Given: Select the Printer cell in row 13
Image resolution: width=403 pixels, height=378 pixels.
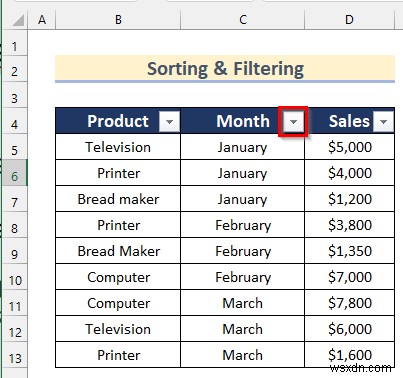Looking at the screenshot, I should tap(118, 355).
